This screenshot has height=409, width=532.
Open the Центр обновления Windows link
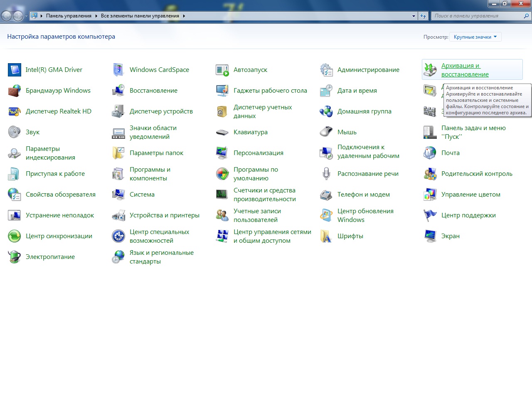pyautogui.click(x=365, y=215)
